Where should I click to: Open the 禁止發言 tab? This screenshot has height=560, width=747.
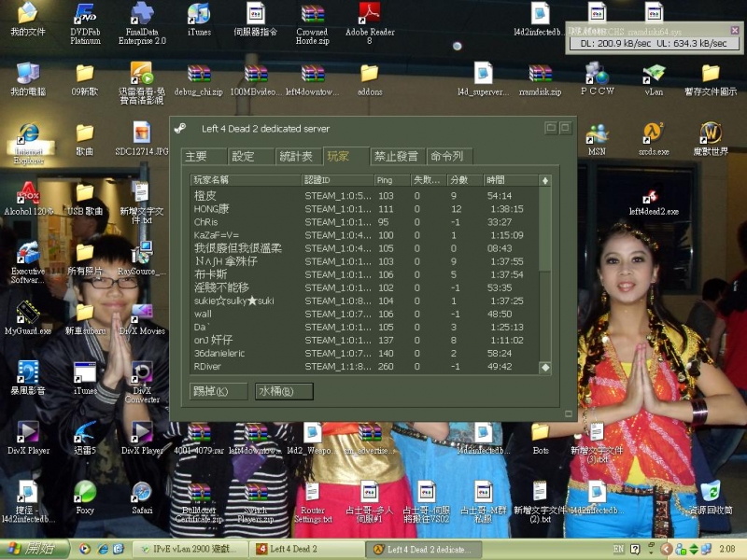(396, 157)
